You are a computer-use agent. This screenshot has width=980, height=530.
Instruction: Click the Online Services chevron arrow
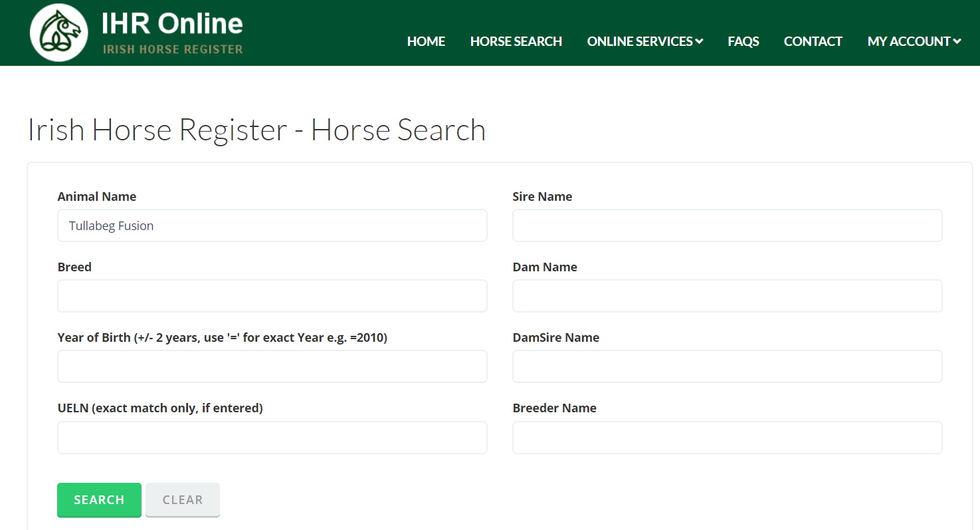point(699,42)
